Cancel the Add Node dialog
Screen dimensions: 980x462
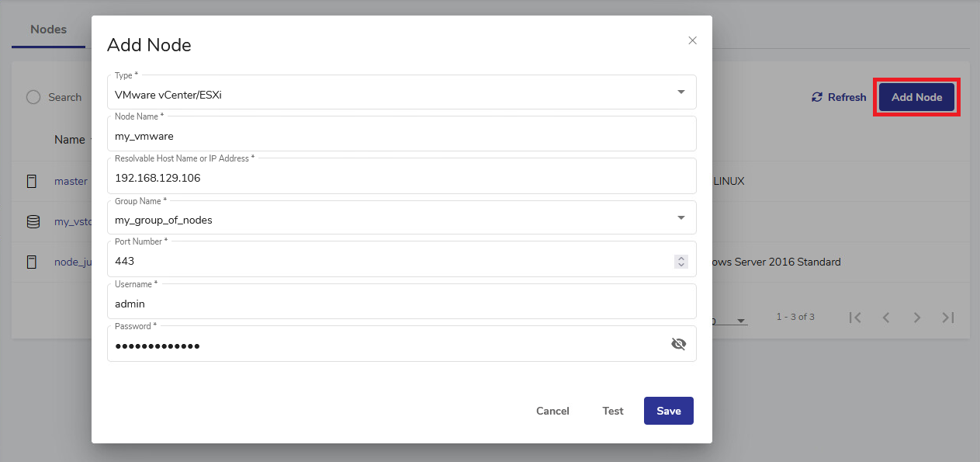tap(552, 411)
